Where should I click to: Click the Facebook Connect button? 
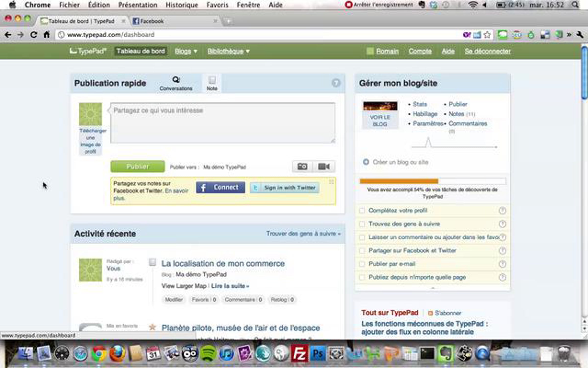pos(220,187)
